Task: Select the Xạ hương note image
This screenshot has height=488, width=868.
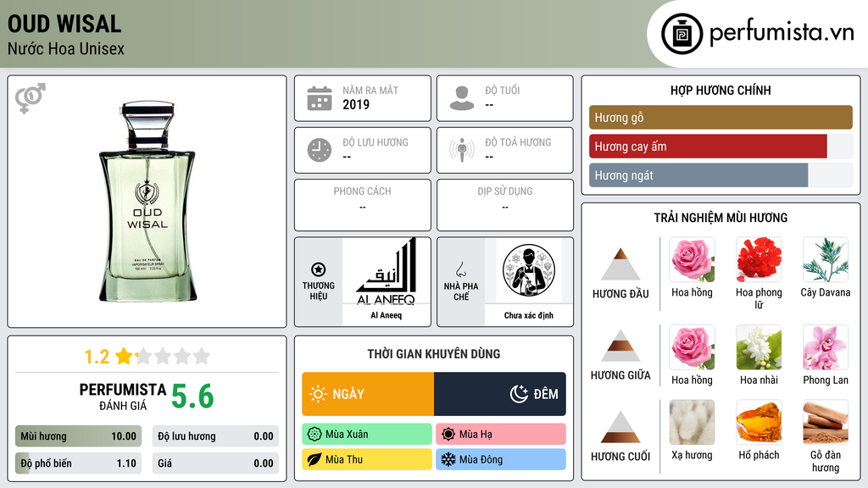Action: (x=692, y=423)
